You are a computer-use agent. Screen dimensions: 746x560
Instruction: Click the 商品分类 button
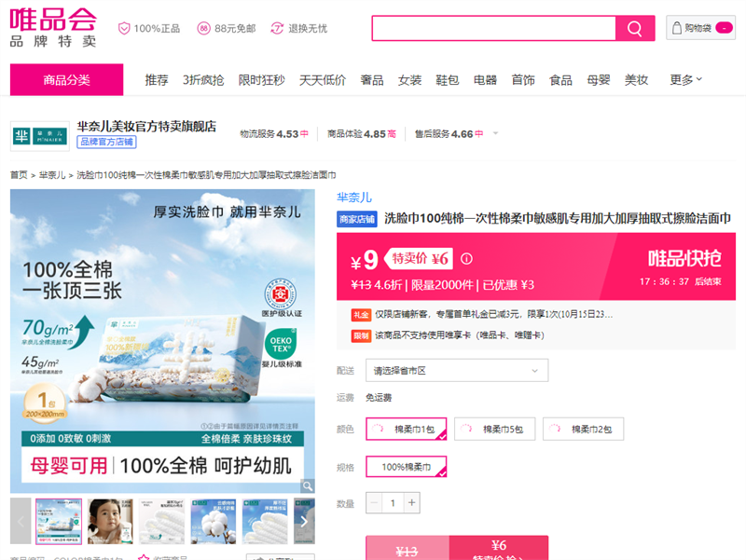(66, 80)
